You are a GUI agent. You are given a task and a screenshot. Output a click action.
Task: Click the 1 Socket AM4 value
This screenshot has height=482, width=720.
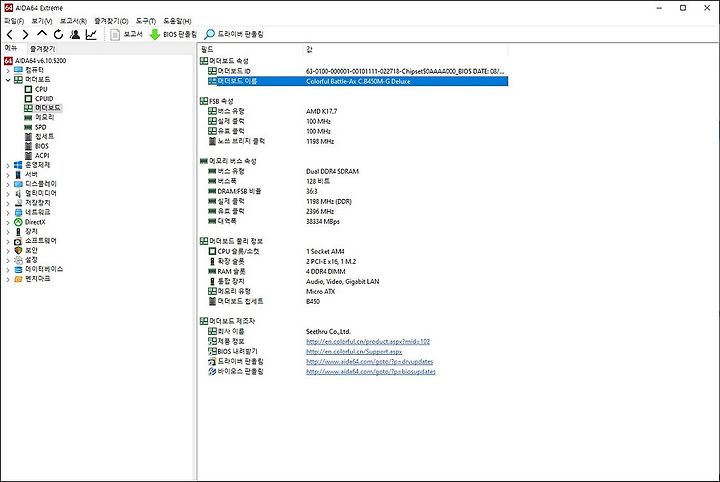[x=325, y=252]
